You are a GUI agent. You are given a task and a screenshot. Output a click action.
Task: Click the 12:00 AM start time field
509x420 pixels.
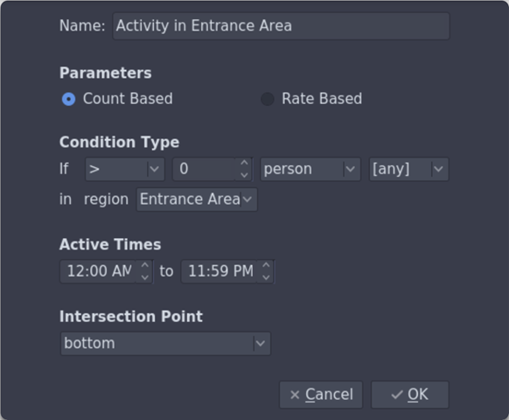98,271
